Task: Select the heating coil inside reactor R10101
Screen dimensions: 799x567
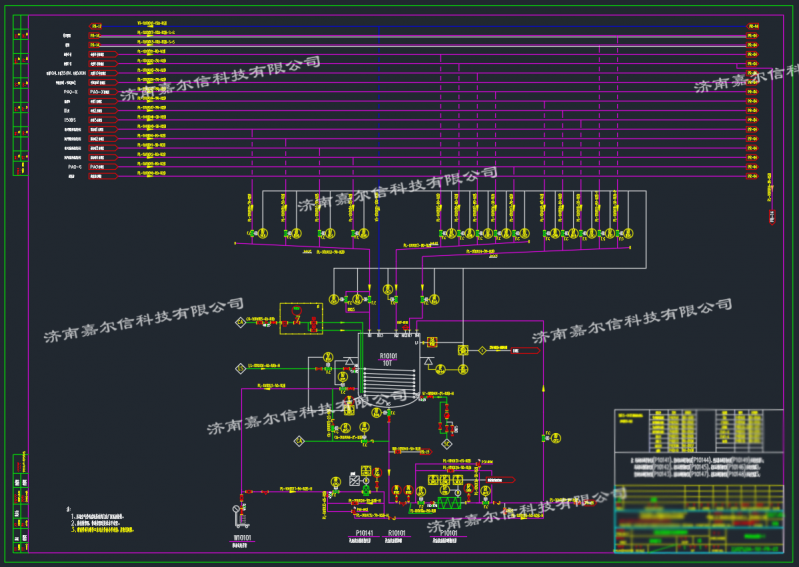Action: click(389, 381)
